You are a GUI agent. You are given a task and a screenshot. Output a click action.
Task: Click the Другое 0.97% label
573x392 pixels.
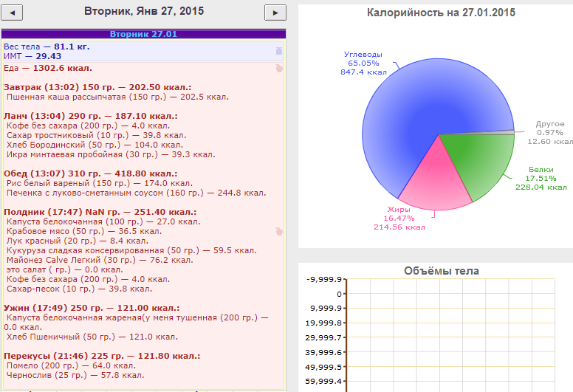[x=550, y=133]
